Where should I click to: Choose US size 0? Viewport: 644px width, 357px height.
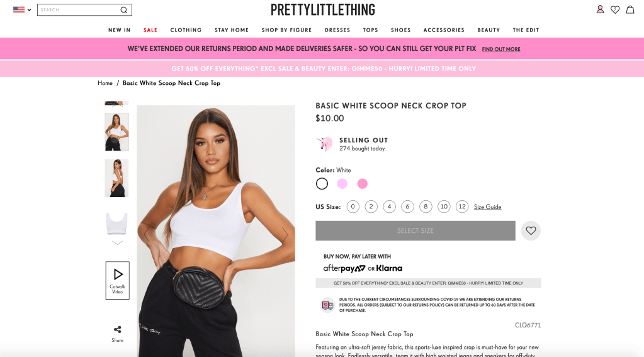click(353, 207)
